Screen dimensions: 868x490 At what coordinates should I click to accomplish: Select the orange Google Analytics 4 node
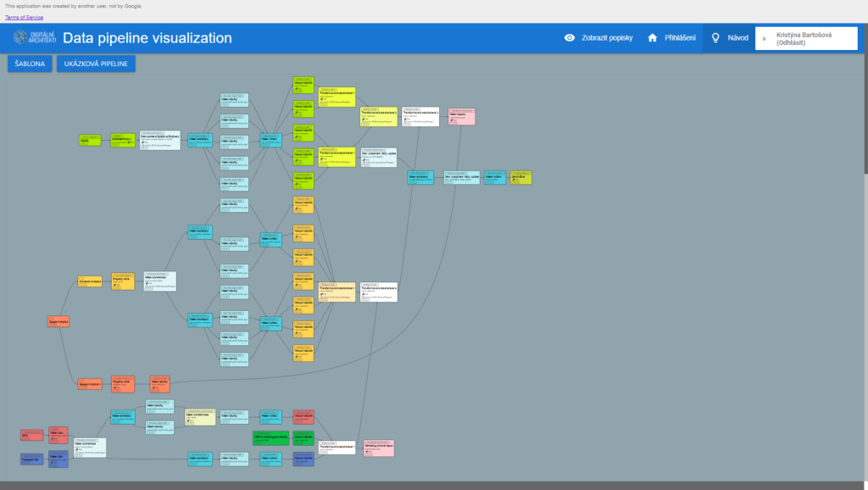pos(90,384)
